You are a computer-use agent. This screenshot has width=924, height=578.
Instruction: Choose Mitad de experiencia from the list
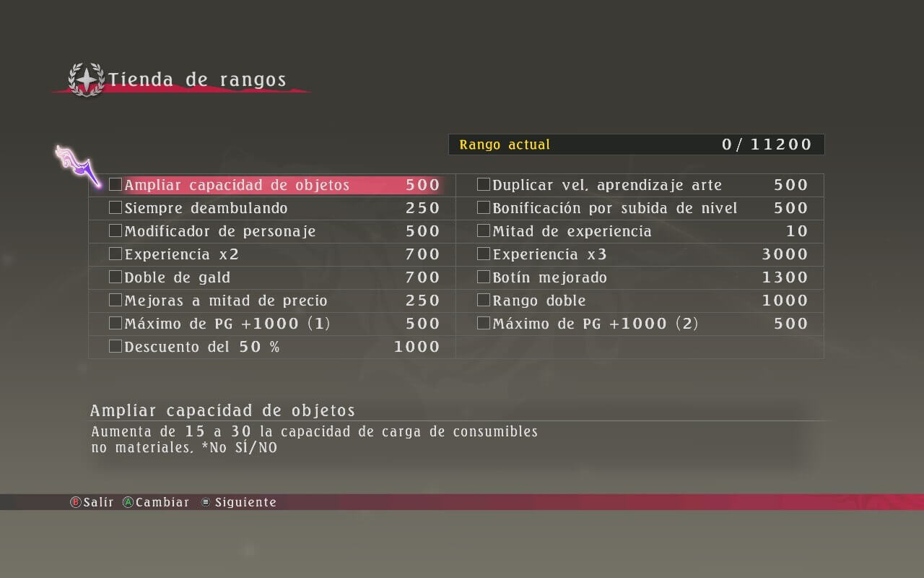[x=641, y=231]
